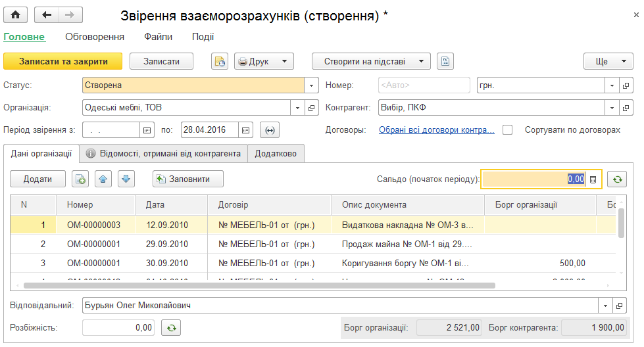Click the period selection (↔) button
644x347 pixels.
[270, 130]
